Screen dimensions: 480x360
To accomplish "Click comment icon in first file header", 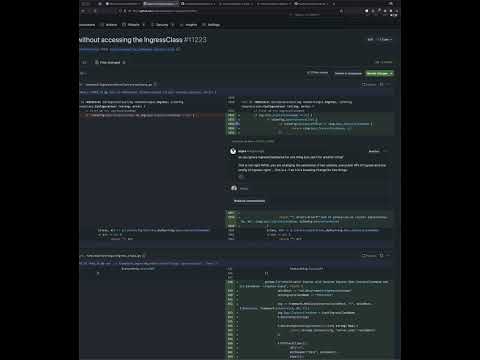I will click(x=382, y=84).
